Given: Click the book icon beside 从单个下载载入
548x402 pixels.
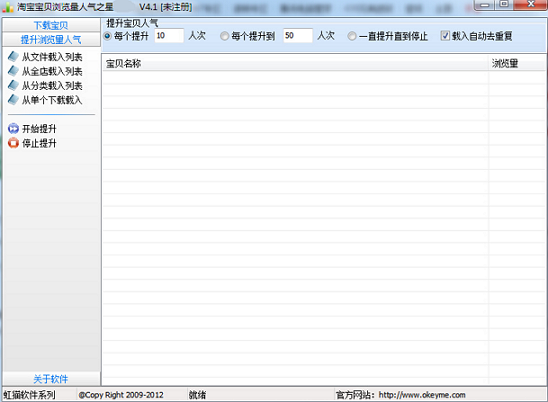Looking at the screenshot, I should point(13,100).
